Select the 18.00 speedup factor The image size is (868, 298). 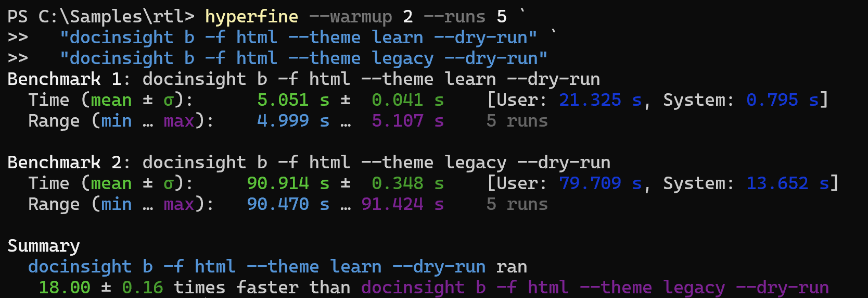(65, 288)
